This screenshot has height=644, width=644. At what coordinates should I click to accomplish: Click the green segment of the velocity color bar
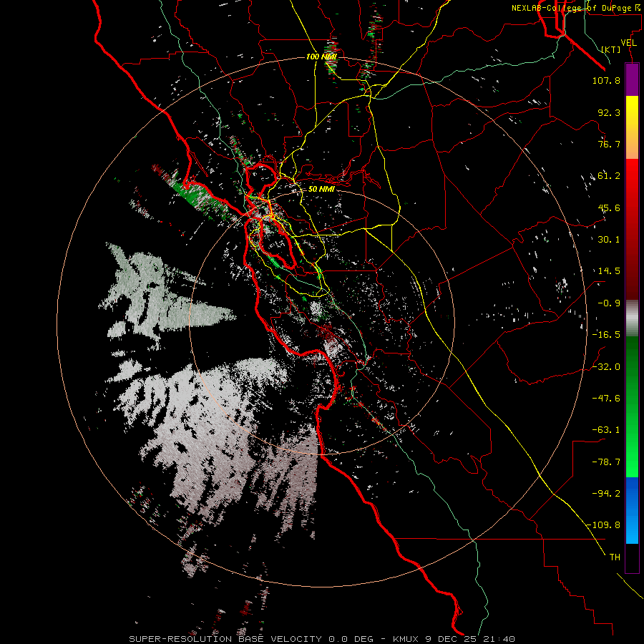click(632, 406)
